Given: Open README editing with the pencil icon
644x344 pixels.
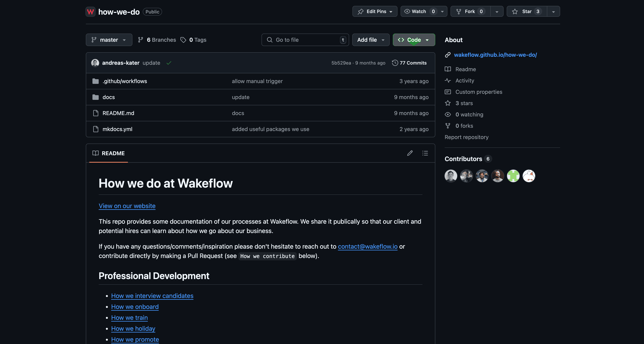Looking at the screenshot, I should pyautogui.click(x=410, y=153).
